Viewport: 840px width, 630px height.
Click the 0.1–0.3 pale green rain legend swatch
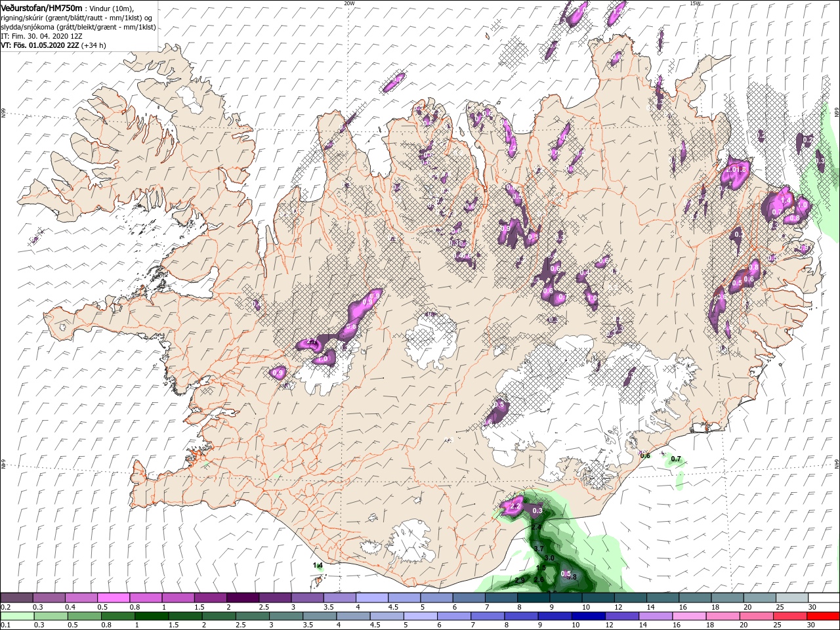17,616
